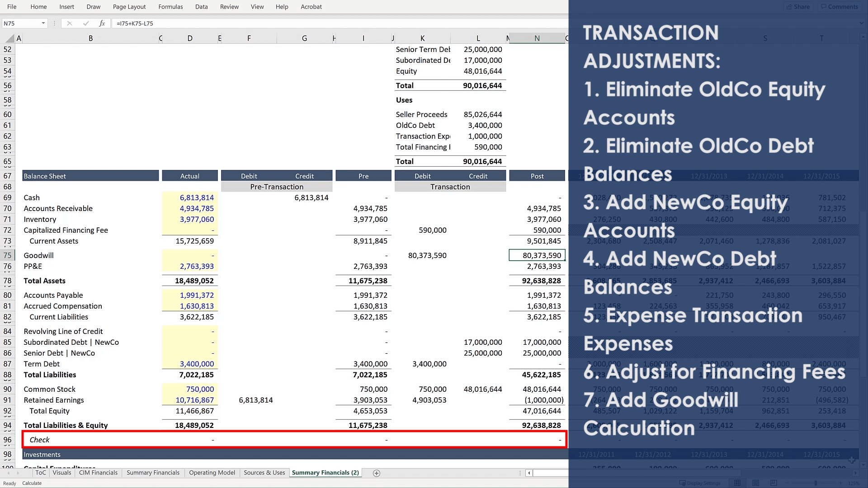This screenshot has height=488, width=868.
Task: Select column N header
Action: 537,38
